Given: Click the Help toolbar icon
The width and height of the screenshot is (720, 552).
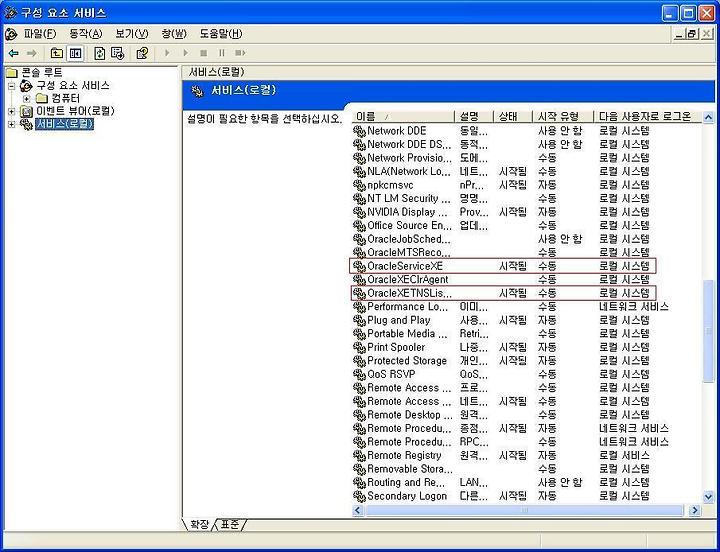Looking at the screenshot, I should (x=142, y=53).
